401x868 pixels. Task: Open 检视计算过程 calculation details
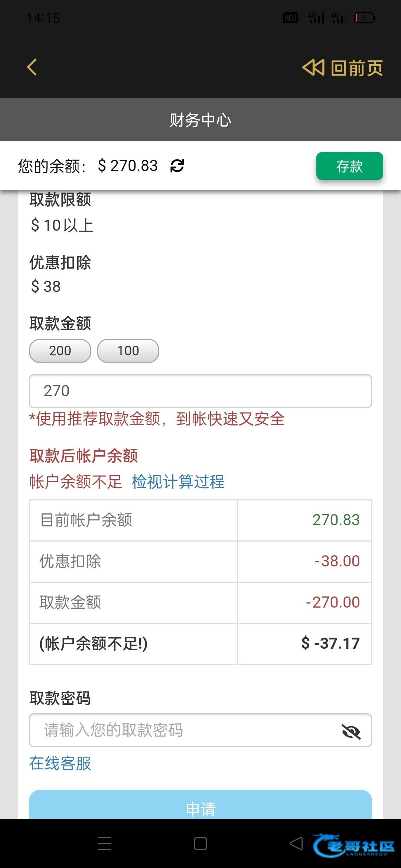point(178,482)
